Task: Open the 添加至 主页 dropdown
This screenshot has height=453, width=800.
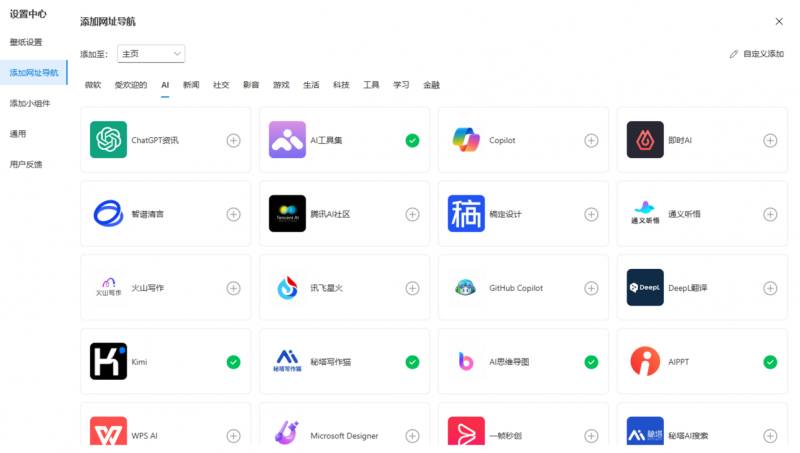Action: (x=151, y=53)
